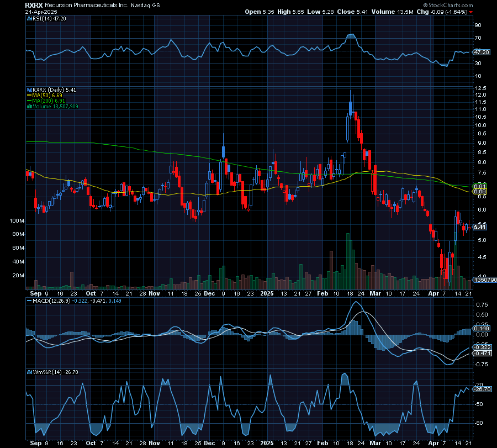
Task: Toggle the MA(200) overlay visibility
Action: click(29, 101)
